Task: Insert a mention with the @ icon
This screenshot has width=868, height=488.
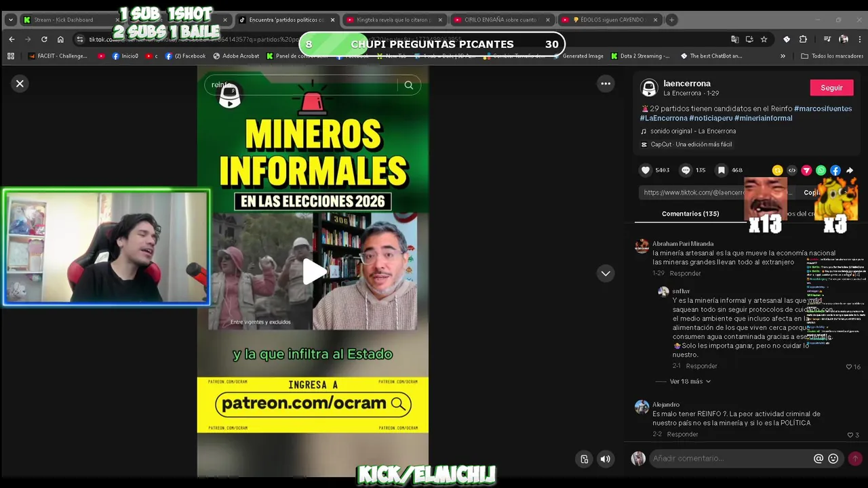Action: tap(818, 459)
